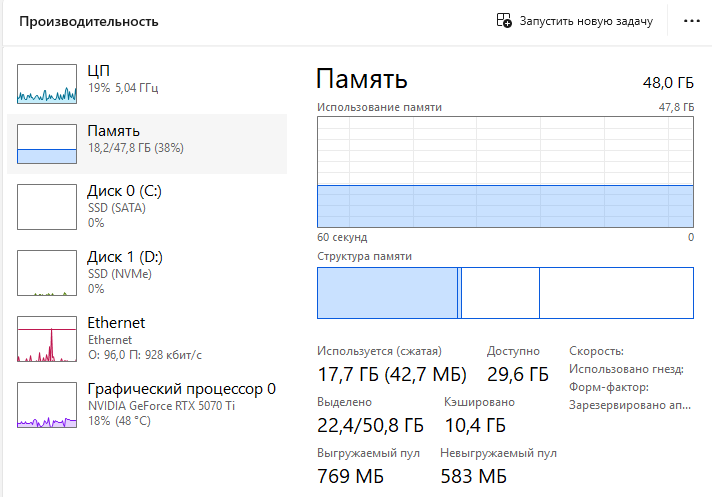The image size is (712, 497).
Task: Click the 'Производительность' page heading
Action: (x=89, y=21)
